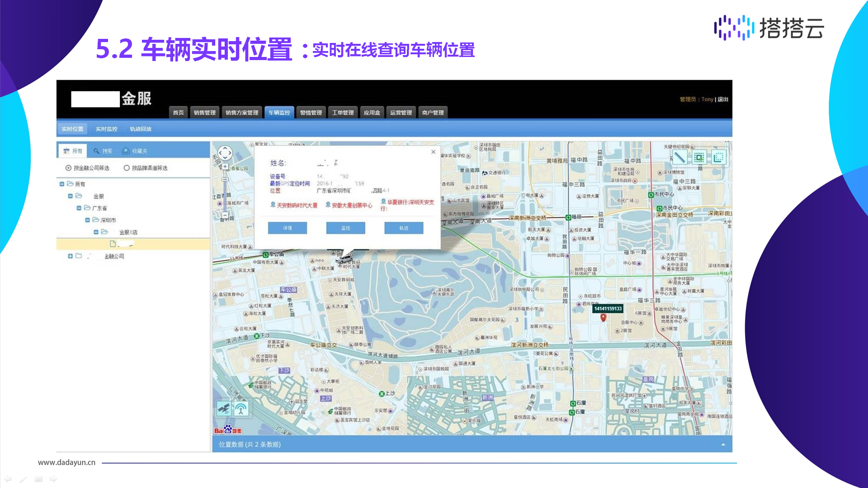Select the ruler distance measuring tool
The height and width of the screenshot is (488, 868).
pyautogui.click(x=679, y=157)
